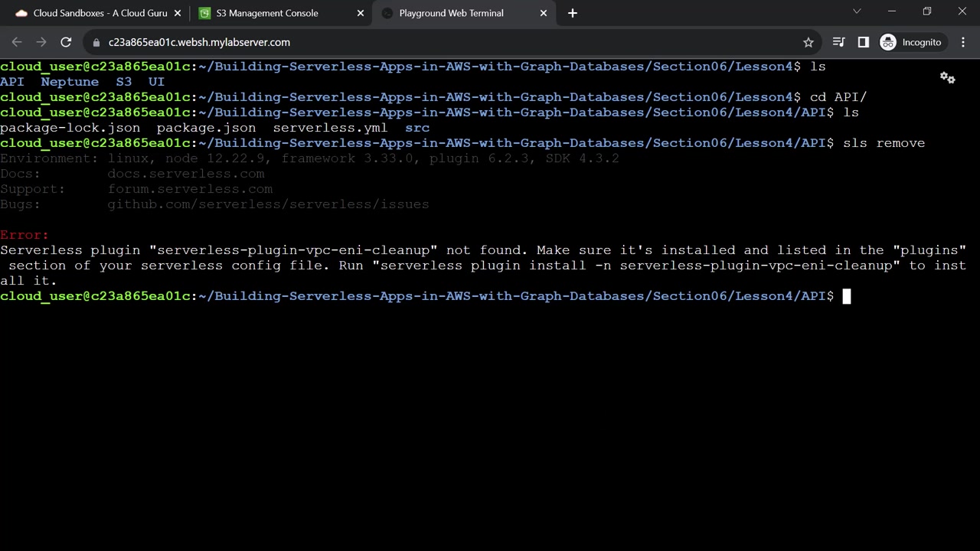Click the 'Environment:' line label
The height and width of the screenshot is (551, 980).
tap(49, 158)
